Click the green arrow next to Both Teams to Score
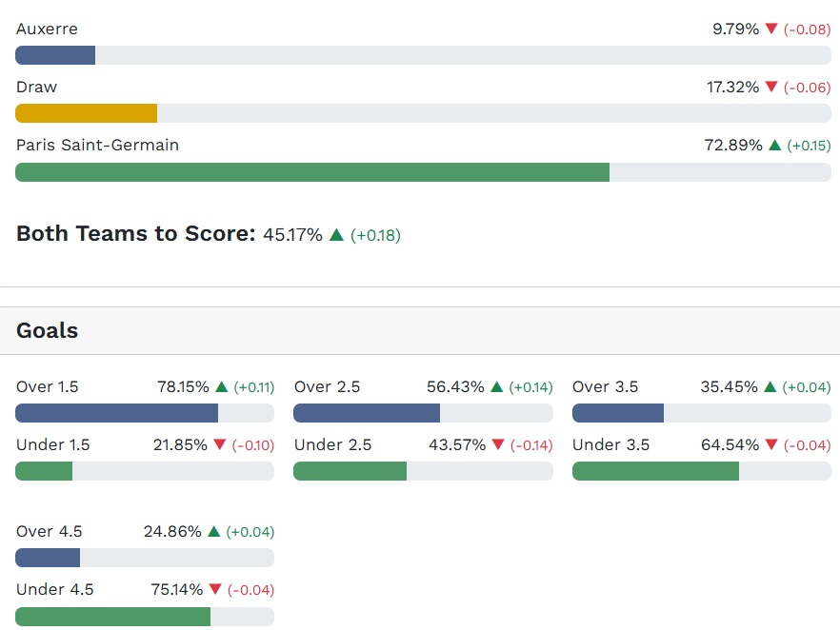840x630 pixels. click(x=336, y=234)
